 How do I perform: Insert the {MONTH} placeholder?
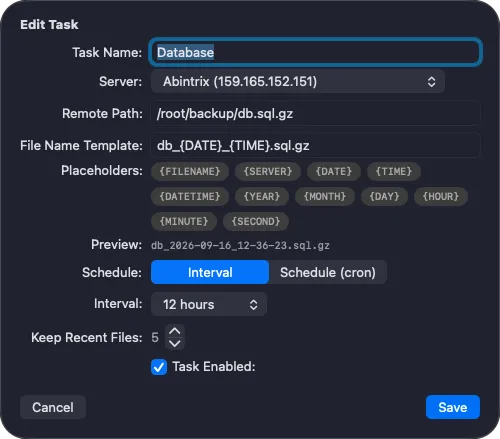[x=325, y=197]
